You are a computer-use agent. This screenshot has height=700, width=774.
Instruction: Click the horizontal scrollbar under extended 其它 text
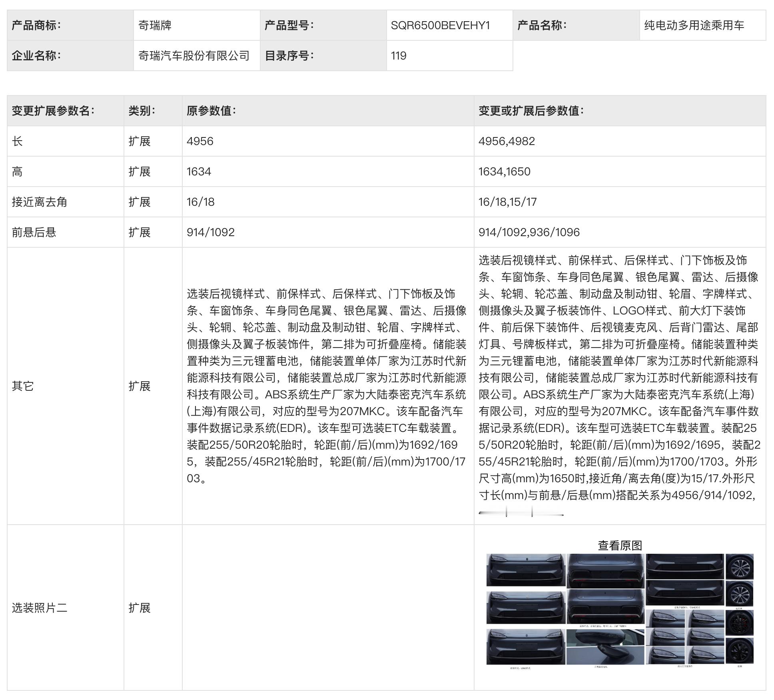[521, 512]
